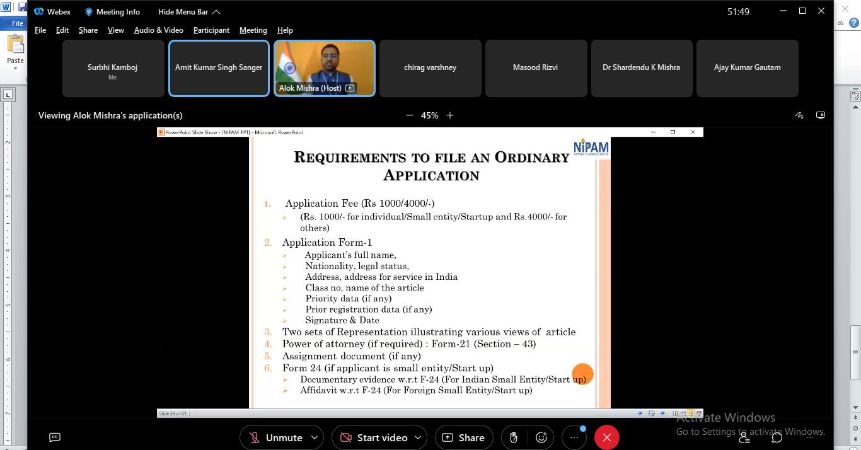Select Alok Mishra host video thumbnail
861x450 pixels.
click(x=323, y=68)
